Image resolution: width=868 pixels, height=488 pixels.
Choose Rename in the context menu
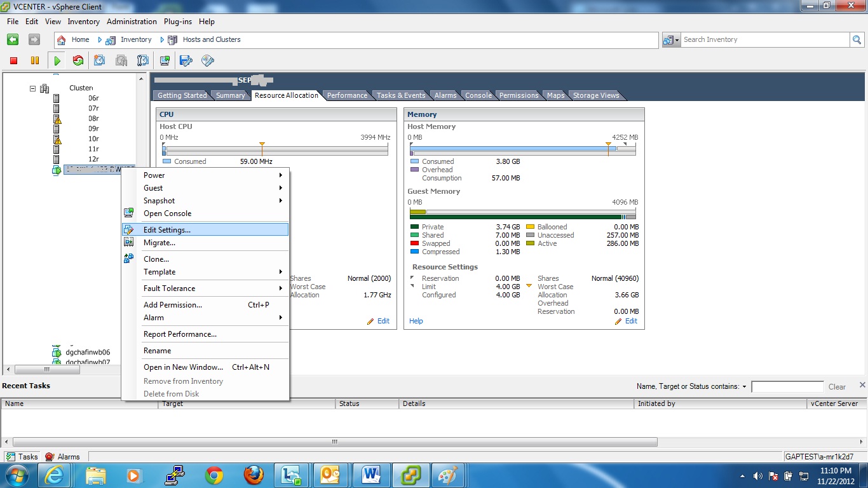pos(205,351)
